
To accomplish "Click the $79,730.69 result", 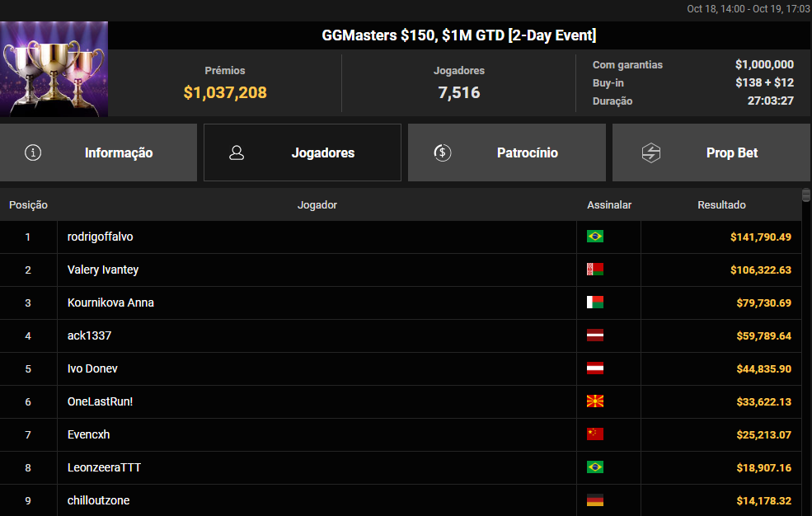I will point(764,303).
